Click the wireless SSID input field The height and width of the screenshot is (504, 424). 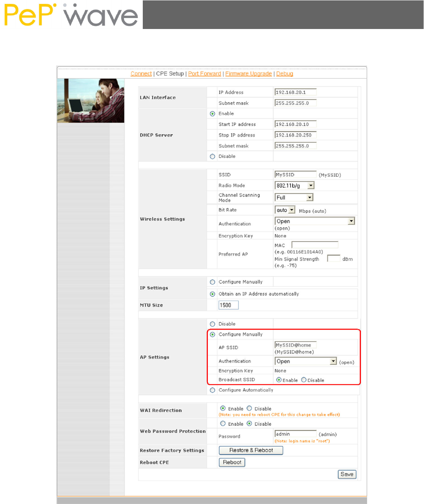click(x=295, y=174)
